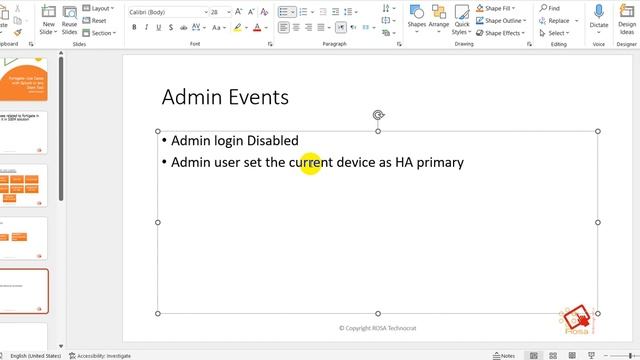Switch to Slide Sorter view
This screenshot has width=640, height=360.
point(553,356)
